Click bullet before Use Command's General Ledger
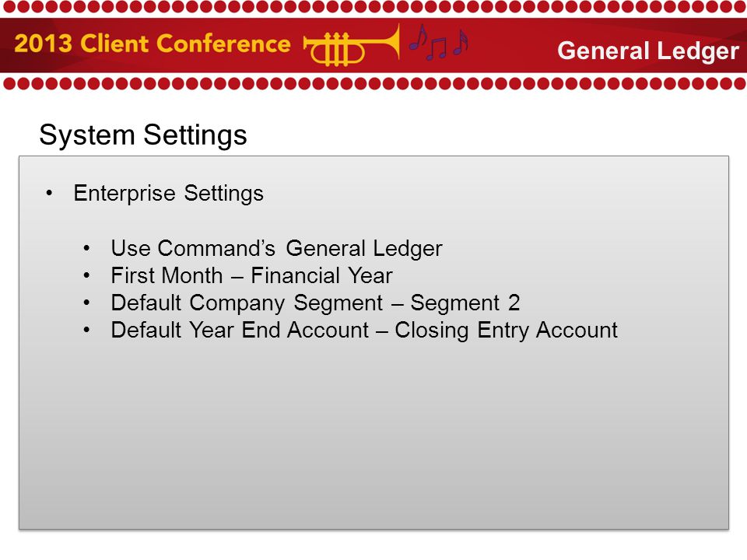 86,248
